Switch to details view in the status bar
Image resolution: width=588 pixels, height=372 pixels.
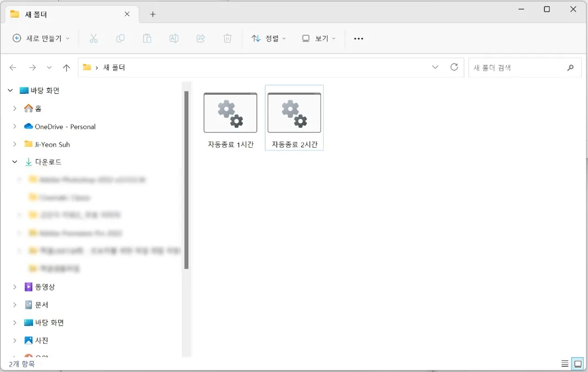point(564,363)
